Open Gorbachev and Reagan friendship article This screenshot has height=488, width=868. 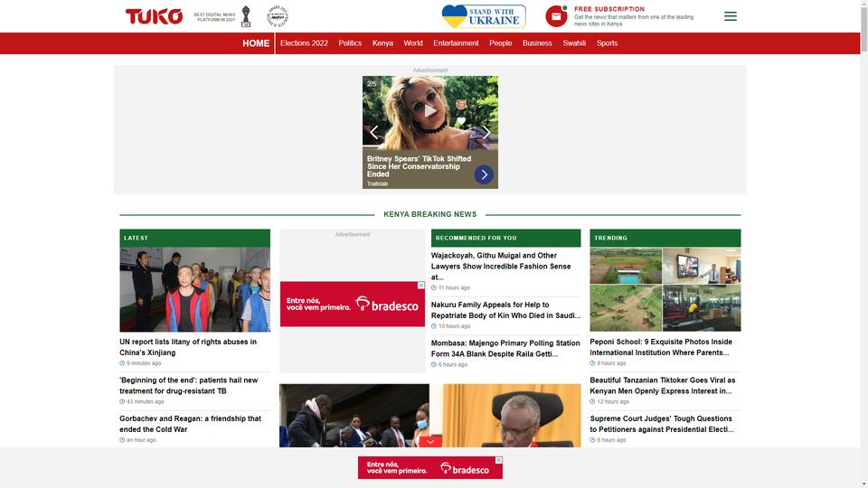pos(191,424)
